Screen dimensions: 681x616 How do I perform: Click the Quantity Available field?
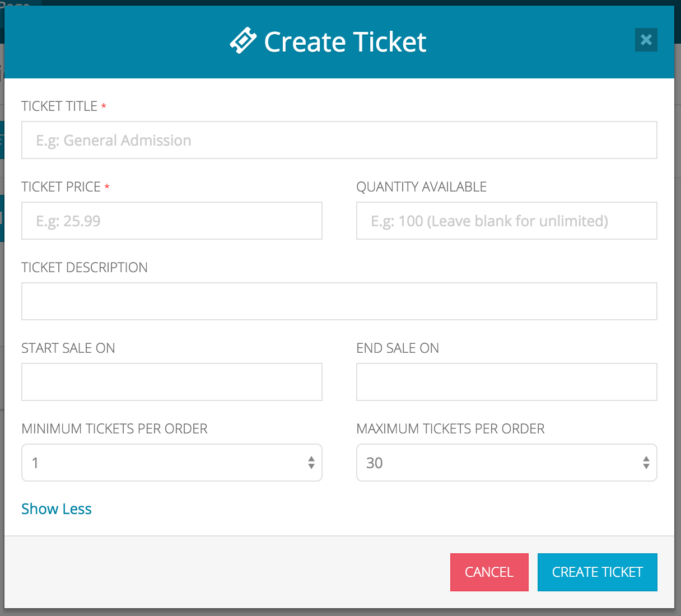[506, 221]
